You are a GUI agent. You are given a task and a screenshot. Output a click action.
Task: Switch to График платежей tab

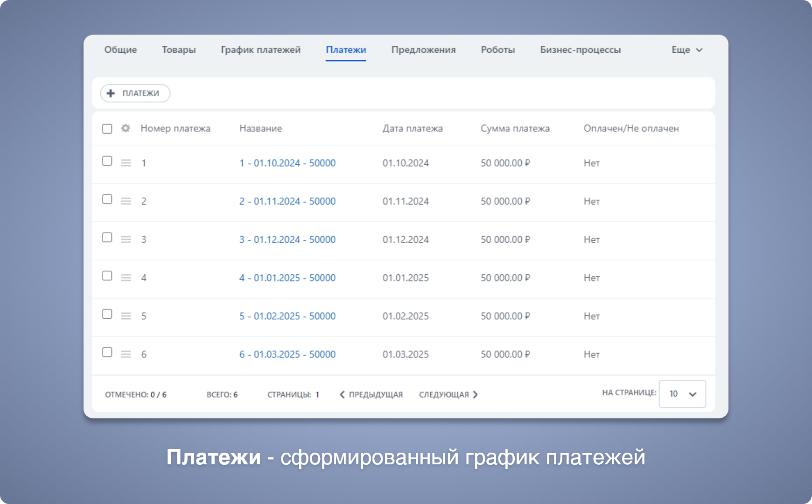tap(260, 50)
